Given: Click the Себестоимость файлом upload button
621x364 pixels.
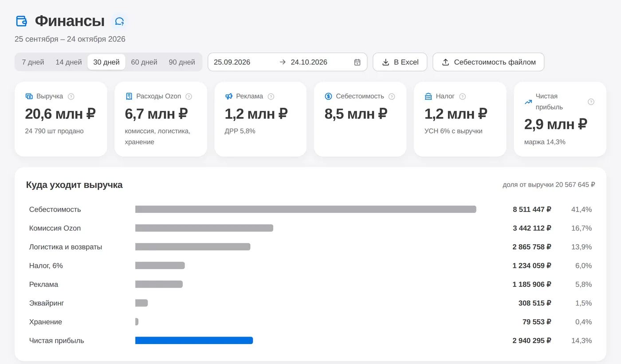Looking at the screenshot, I should [488, 62].
